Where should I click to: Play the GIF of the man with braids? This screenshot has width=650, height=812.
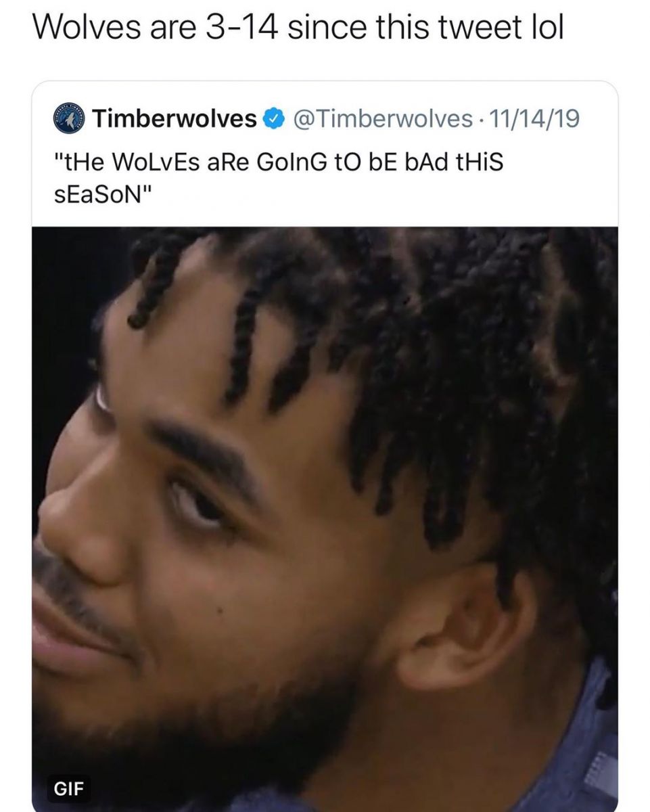(325, 519)
